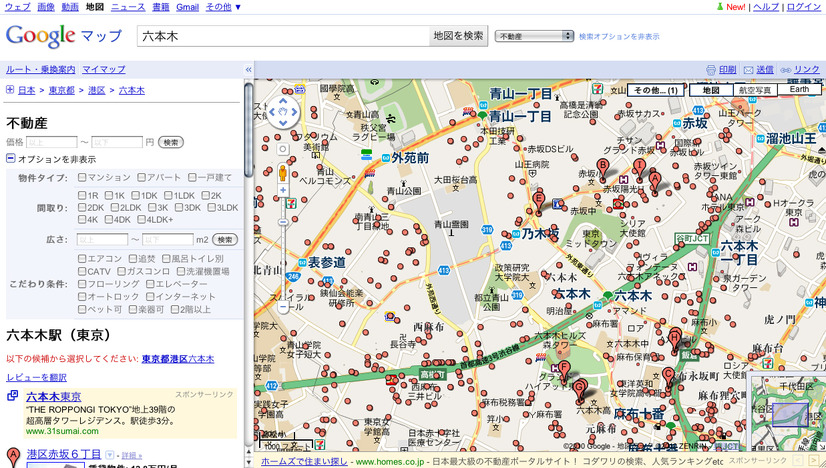Open ルート・乗換案内 tab
The image size is (826, 468).
point(41,69)
